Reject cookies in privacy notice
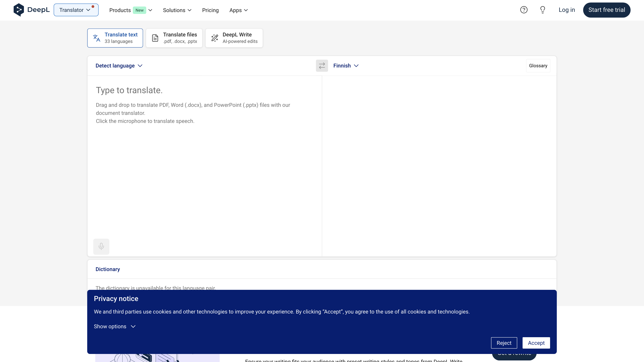 504,343
